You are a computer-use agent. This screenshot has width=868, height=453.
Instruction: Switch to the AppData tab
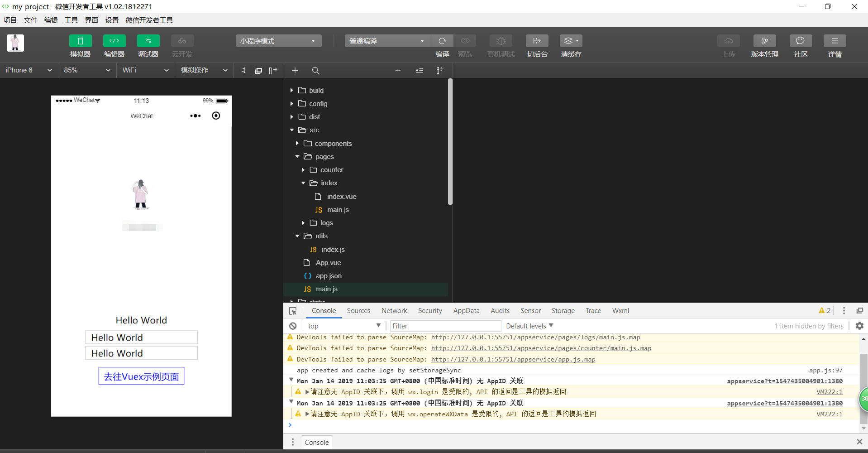pos(466,311)
